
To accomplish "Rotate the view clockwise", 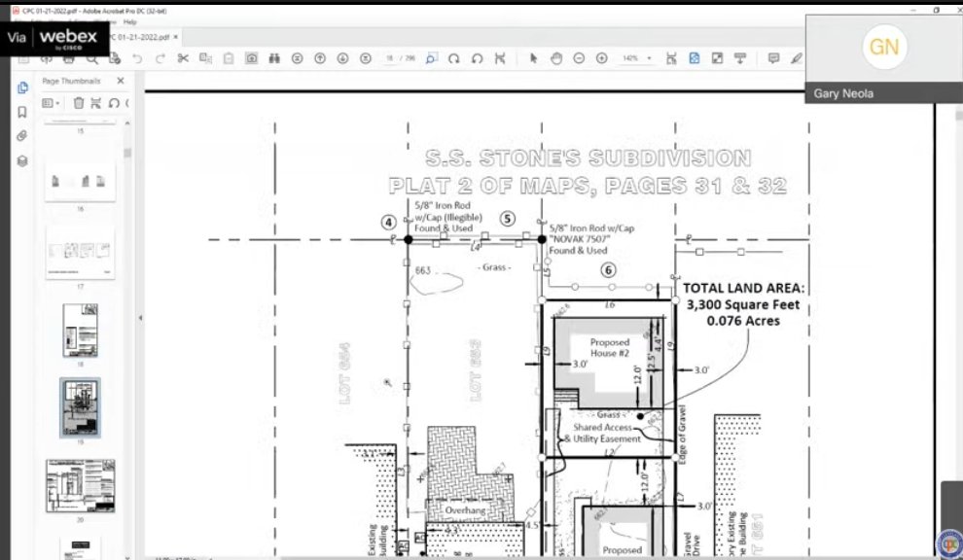I will (x=454, y=58).
